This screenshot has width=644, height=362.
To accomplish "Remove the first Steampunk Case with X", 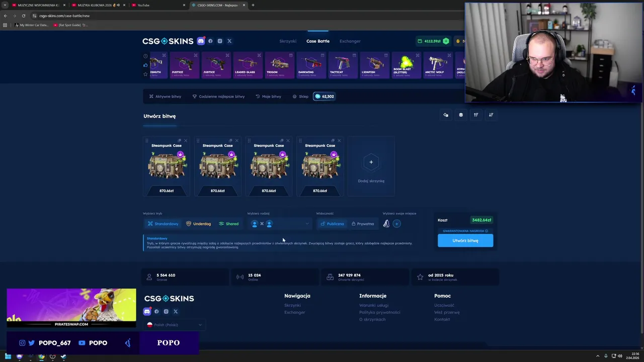I will pyautogui.click(x=185, y=141).
